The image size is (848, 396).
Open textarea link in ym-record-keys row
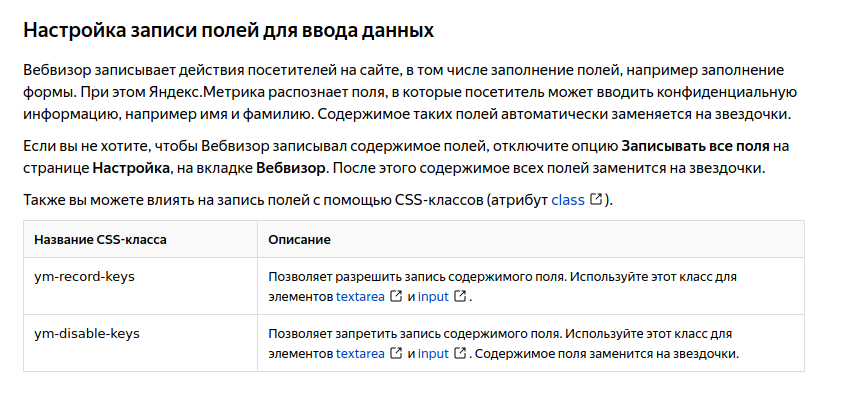tap(360, 296)
